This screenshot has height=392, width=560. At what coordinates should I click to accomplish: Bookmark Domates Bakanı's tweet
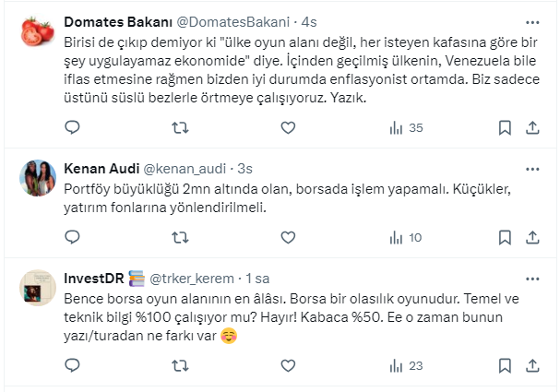505,127
